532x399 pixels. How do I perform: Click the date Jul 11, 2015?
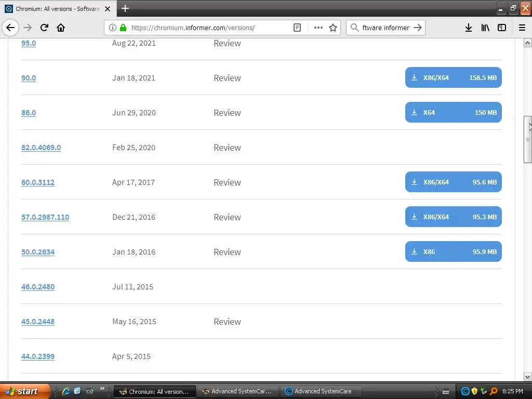pos(132,287)
